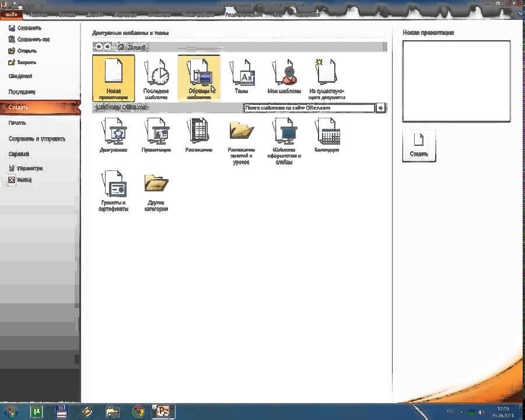525x420 pixels.
Task: Open the Windows Start menu
Action: pos(11,412)
